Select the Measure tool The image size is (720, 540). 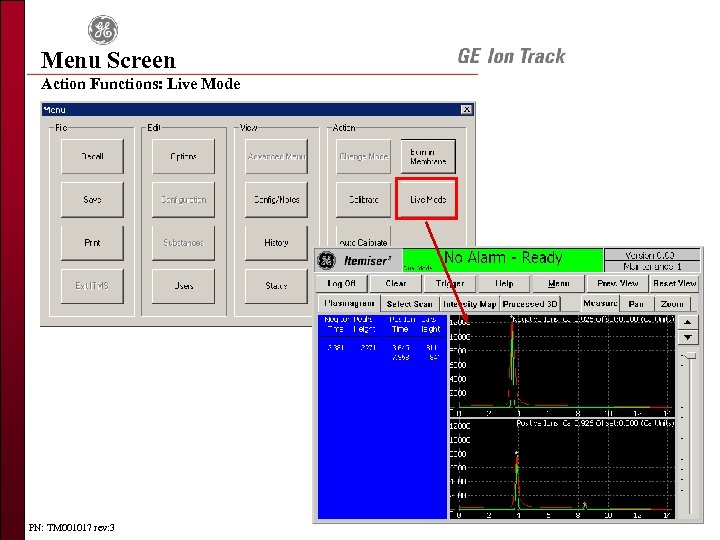click(600, 304)
